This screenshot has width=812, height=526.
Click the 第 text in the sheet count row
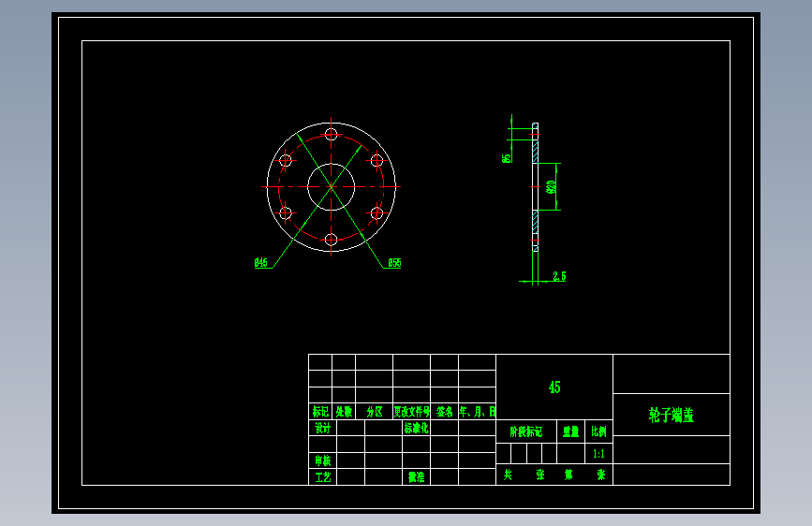point(568,475)
